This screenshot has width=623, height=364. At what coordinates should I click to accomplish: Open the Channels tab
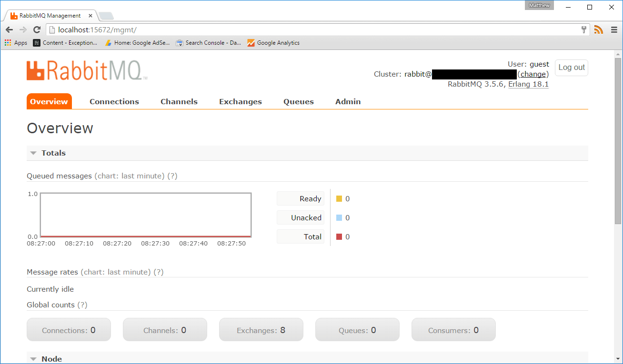click(x=179, y=101)
